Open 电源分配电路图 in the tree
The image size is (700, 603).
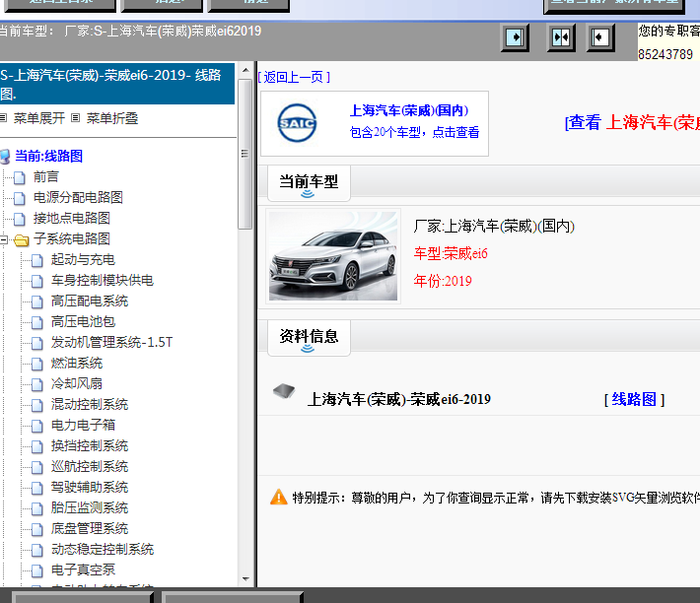coord(78,198)
